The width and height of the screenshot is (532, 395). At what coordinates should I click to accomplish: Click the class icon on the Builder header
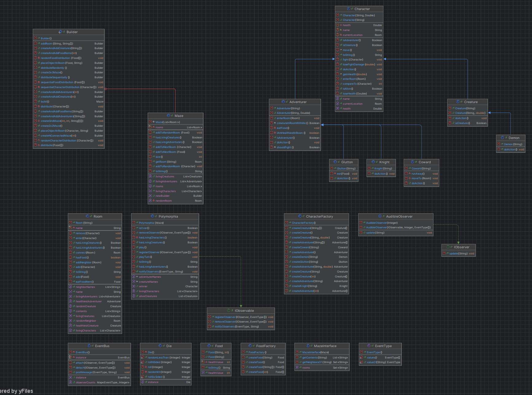(60, 32)
